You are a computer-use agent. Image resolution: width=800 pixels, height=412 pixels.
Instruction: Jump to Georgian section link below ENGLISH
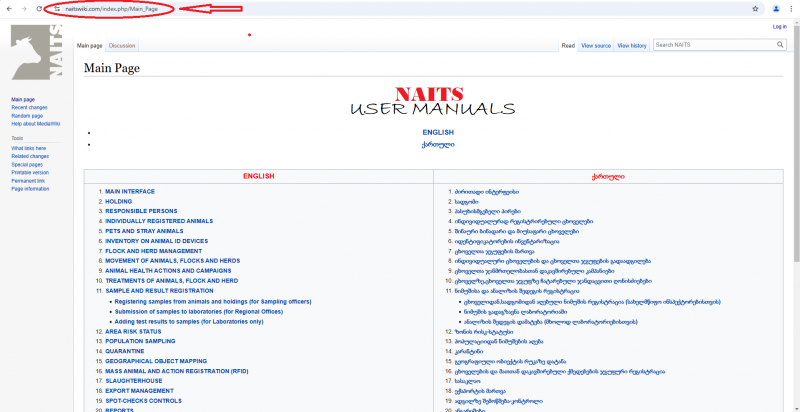438,145
